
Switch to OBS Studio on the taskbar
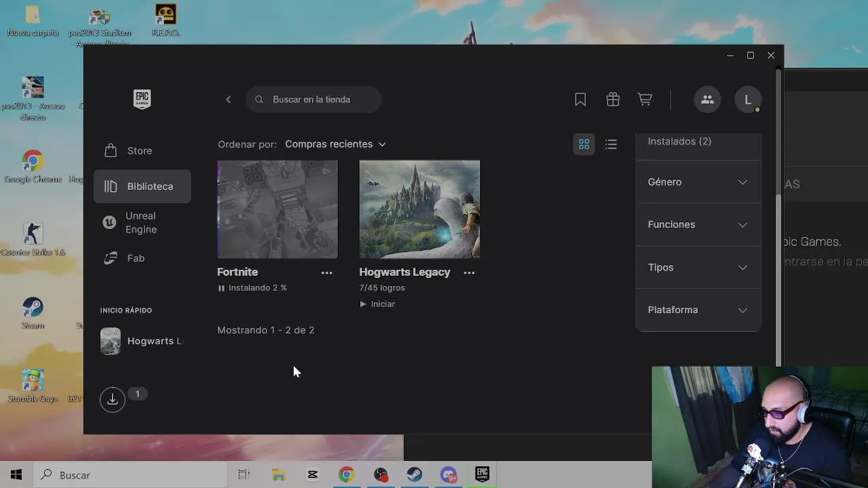point(380,475)
